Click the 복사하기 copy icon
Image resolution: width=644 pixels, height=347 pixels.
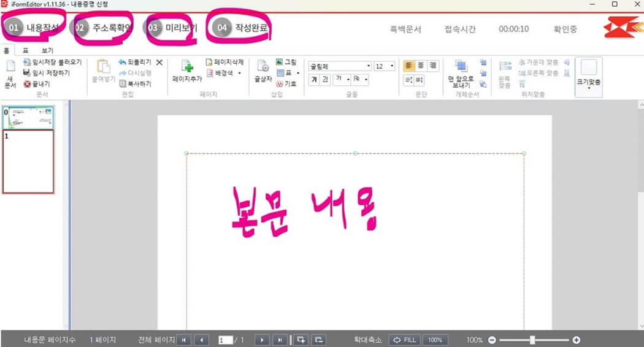(x=123, y=84)
